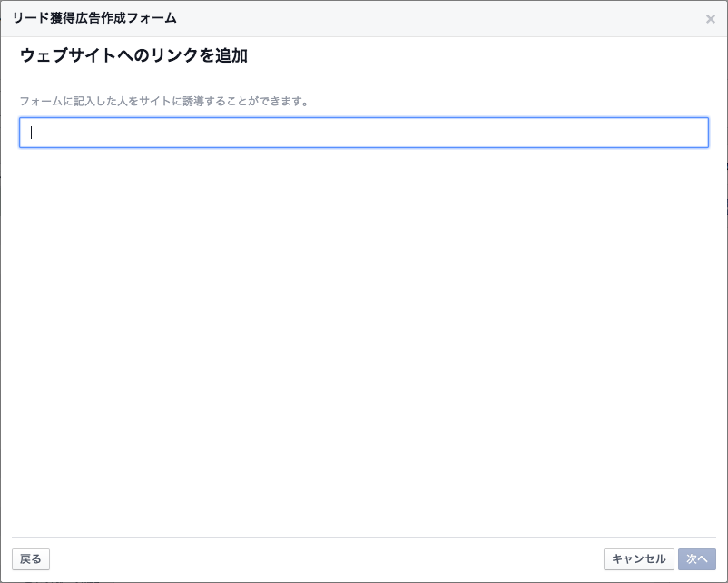Click the 戻る button in footer
Image resolution: width=728 pixels, height=583 pixels.
(31, 559)
